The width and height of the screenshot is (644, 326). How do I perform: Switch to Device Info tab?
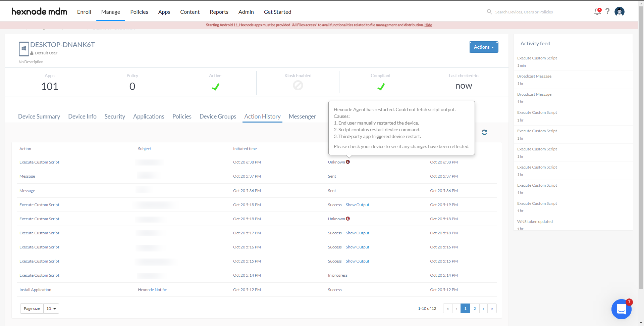pyautogui.click(x=82, y=117)
